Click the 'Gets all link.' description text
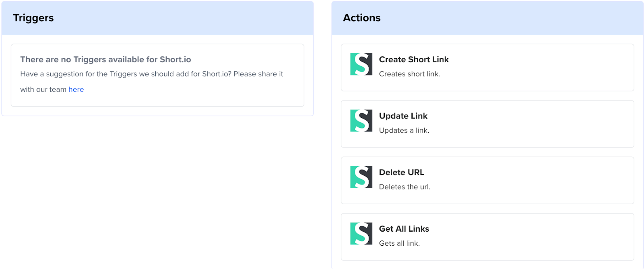The image size is (644, 269). [399, 243]
